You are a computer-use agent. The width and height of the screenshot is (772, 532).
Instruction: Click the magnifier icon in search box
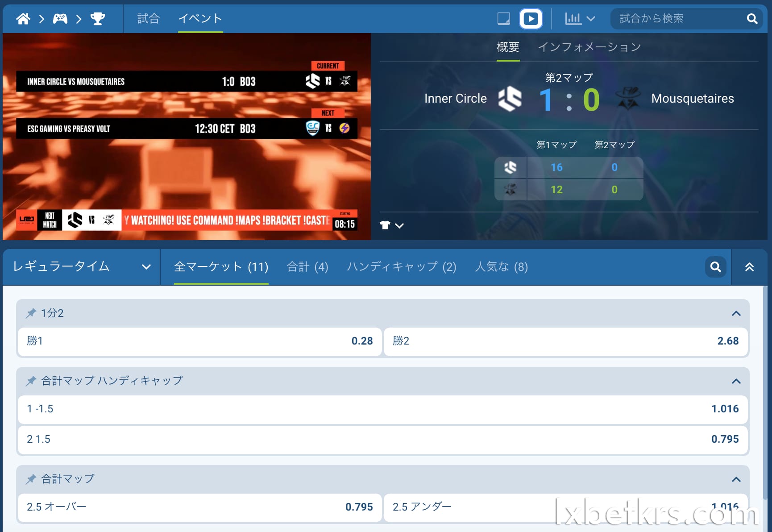pyautogui.click(x=752, y=19)
